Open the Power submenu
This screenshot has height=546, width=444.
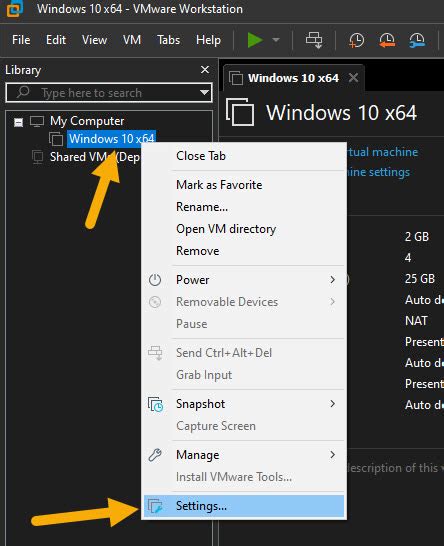click(x=244, y=280)
